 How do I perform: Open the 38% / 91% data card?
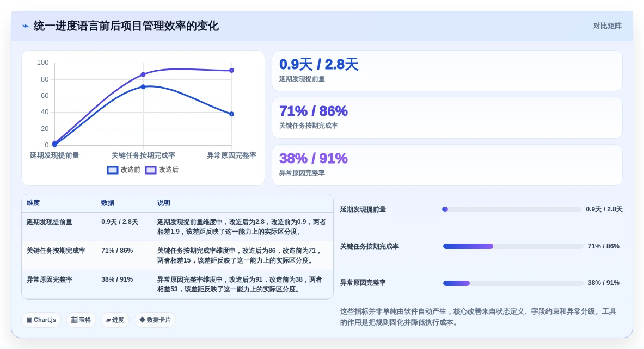click(x=447, y=165)
